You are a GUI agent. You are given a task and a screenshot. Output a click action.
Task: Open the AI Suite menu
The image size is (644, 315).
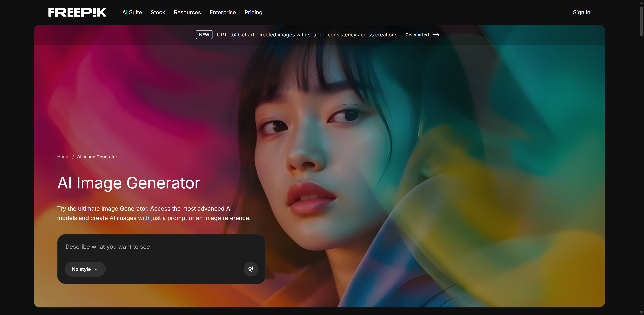[x=132, y=12]
